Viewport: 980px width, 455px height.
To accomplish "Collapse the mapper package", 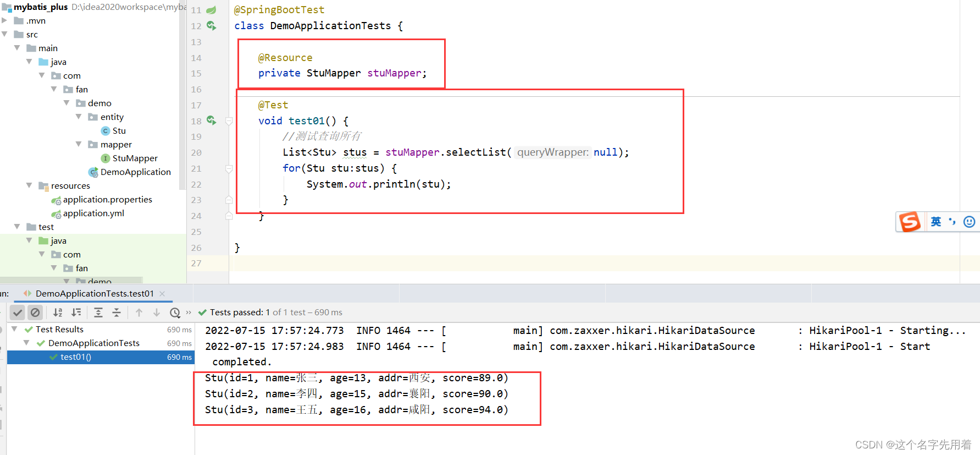I will 79,144.
